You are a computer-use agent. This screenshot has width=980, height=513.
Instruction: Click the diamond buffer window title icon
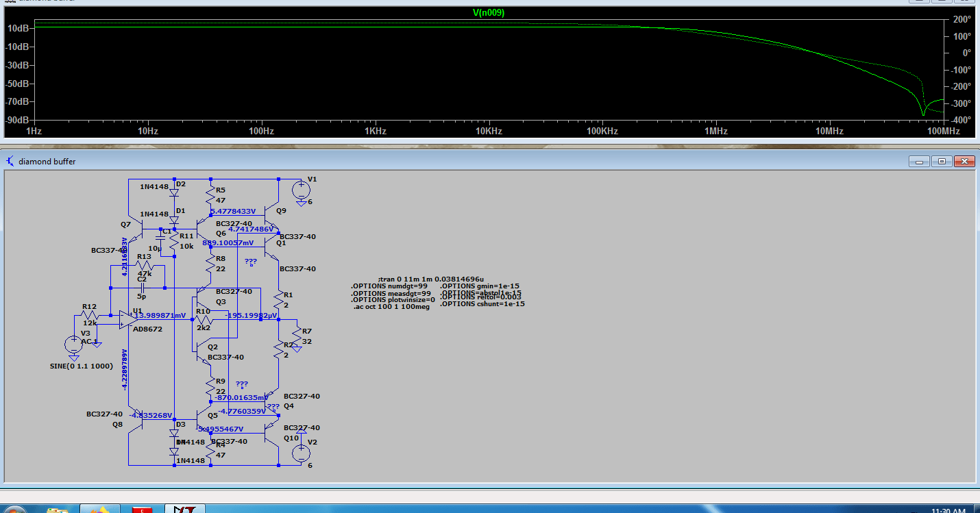(10, 161)
